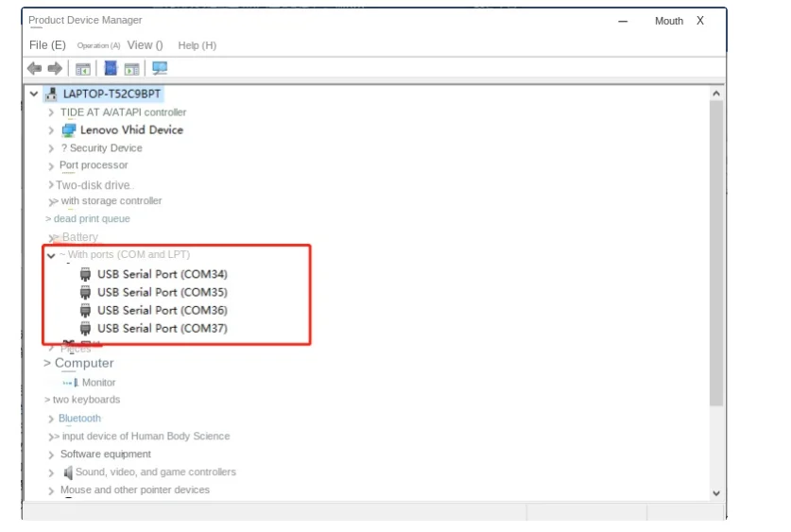Click the scrollbar down arrow
The image size is (791, 532).
point(715,493)
